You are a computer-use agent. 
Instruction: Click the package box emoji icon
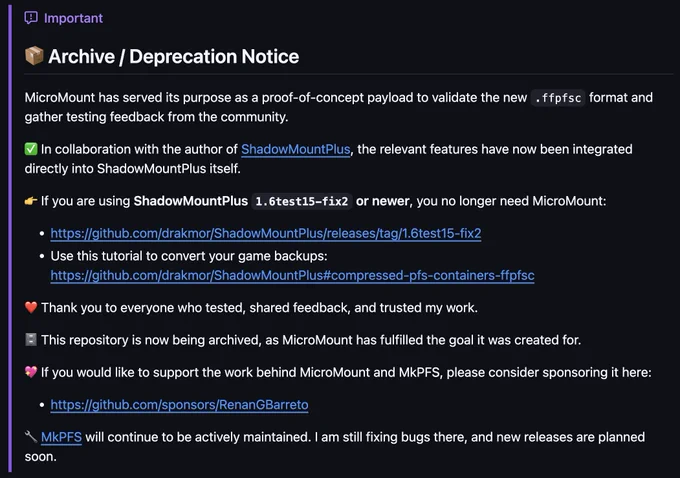pos(34,56)
